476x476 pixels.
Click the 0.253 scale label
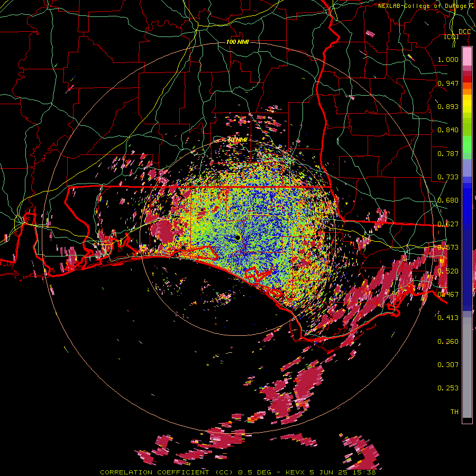click(x=448, y=388)
